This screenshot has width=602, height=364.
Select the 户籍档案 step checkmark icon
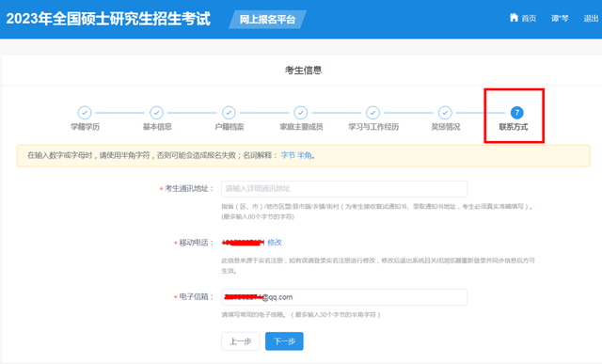click(229, 113)
